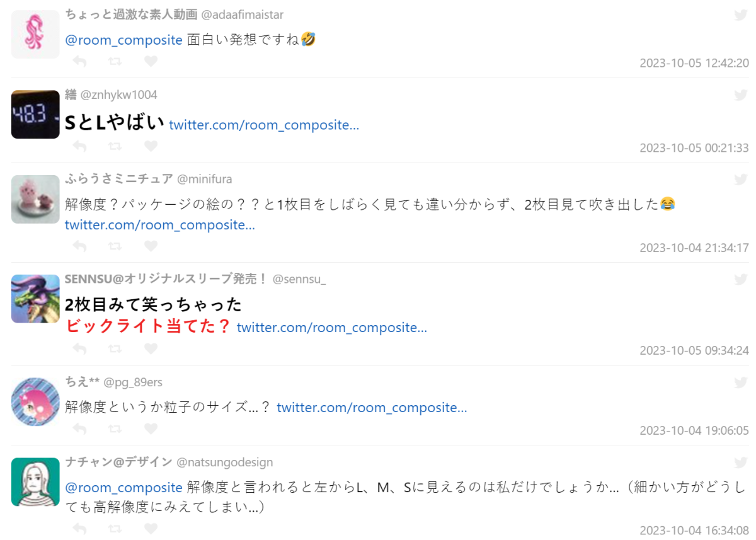Open the pink-haired avatar of pg_89ers
The image size is (756, 540).
click(35, 401)
